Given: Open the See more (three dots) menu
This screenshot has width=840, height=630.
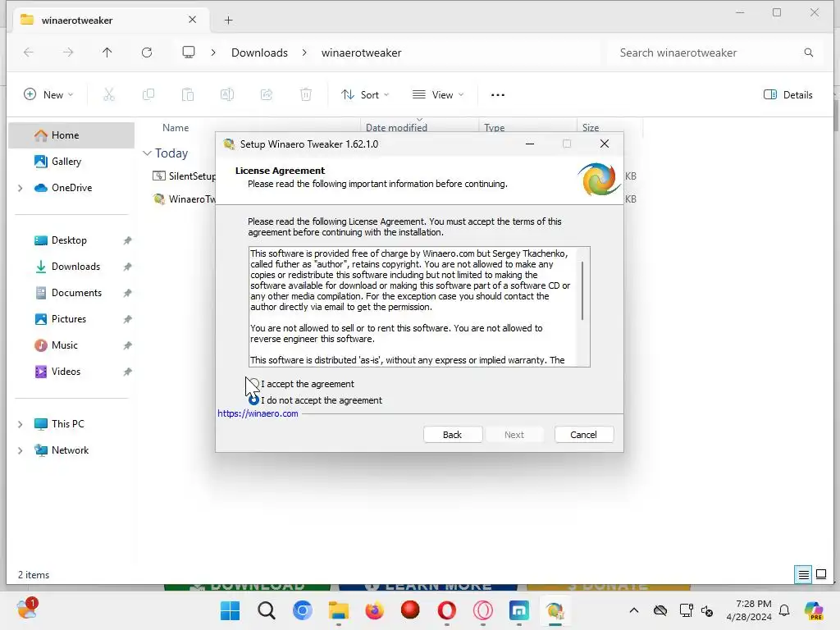Looking at the screenshot, I should 498,95.
